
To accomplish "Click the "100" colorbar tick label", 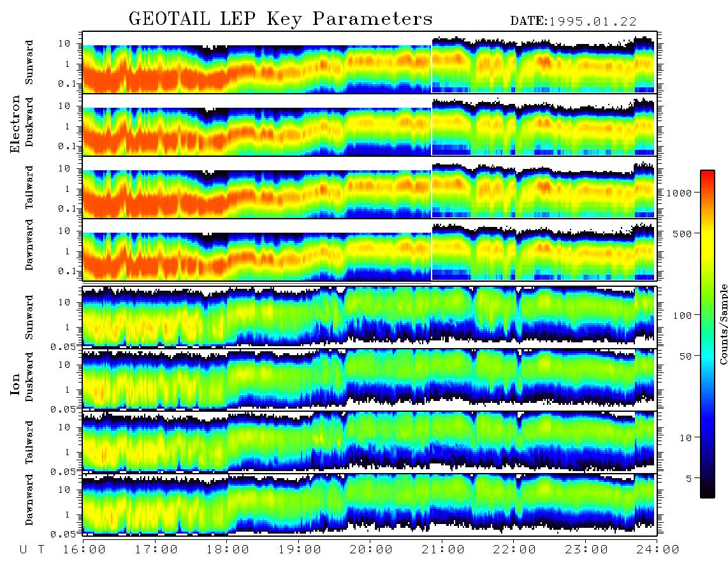I will 682,316.
